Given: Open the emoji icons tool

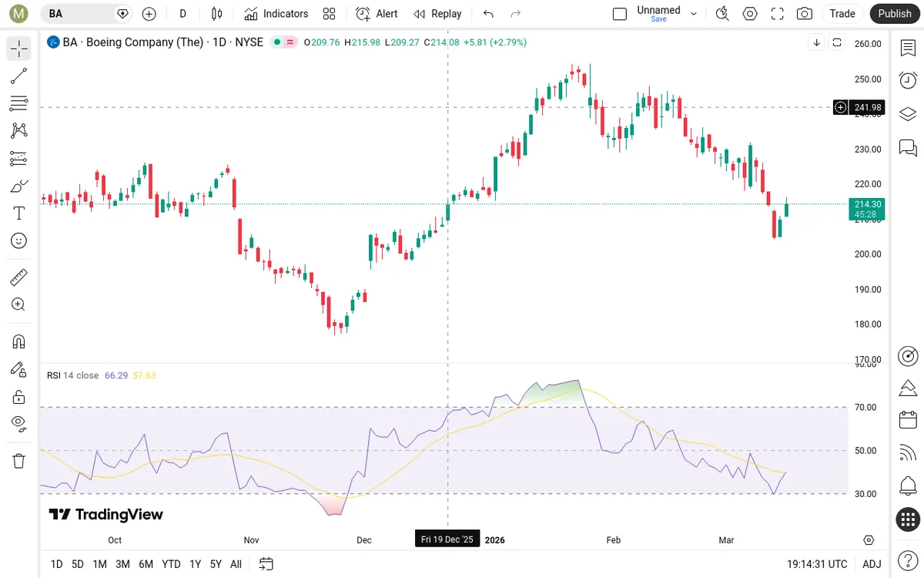Looking at the screenshot, I should coord(19,241).
